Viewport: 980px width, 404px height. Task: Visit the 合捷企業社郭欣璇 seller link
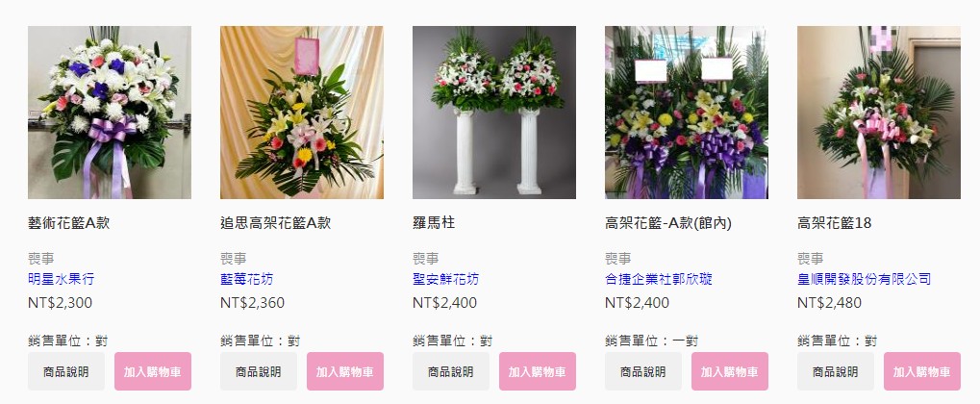click(659, 279)
